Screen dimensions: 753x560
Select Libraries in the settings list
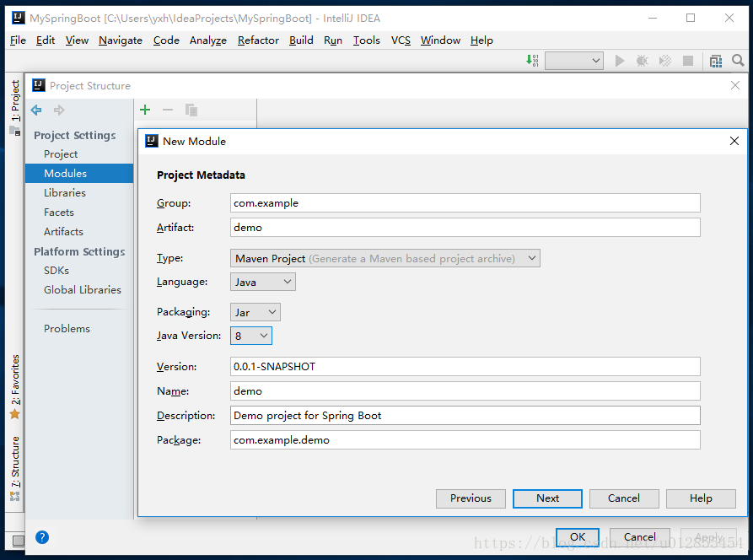point(79,192)
